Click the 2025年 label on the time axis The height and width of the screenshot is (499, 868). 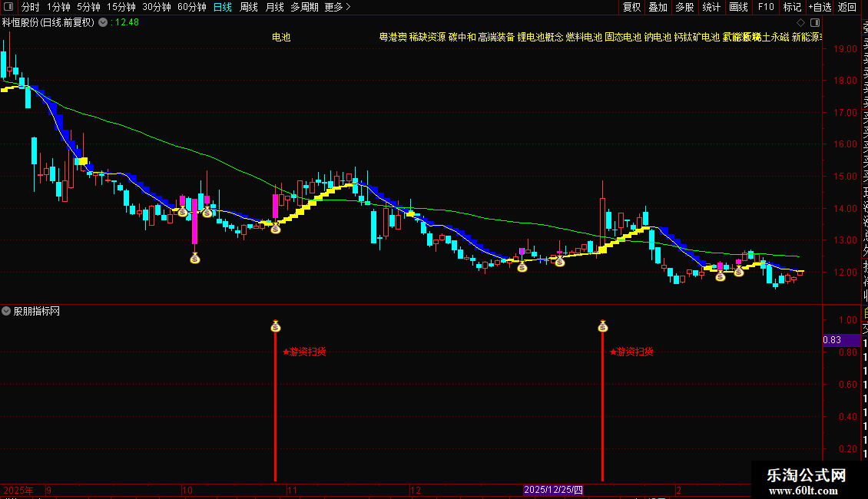(18, 490)
